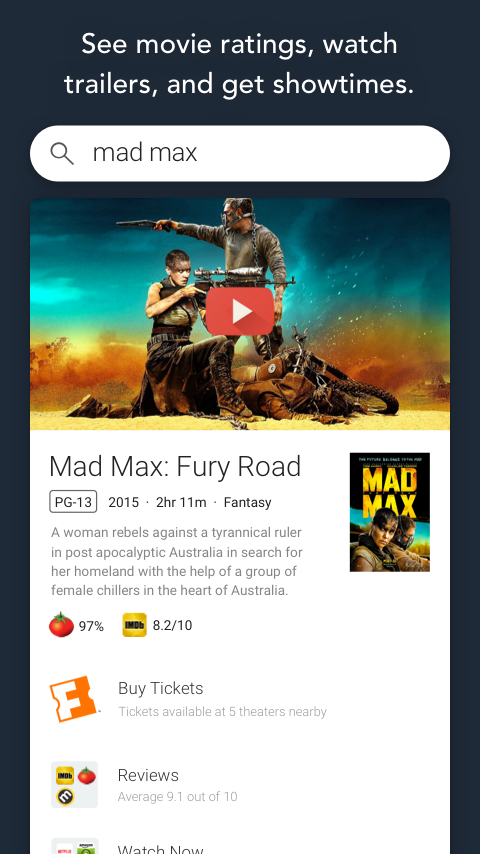Click the Watch Now streaming services icon
Screen dimensions: 480x854
coord(75,846)
